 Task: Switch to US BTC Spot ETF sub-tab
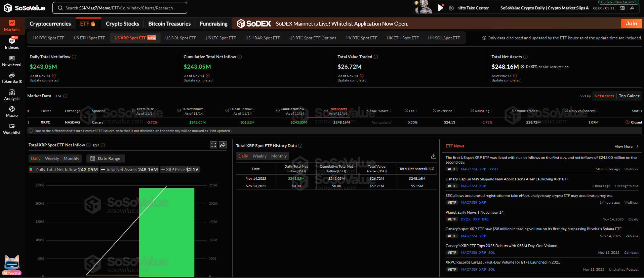49,38
